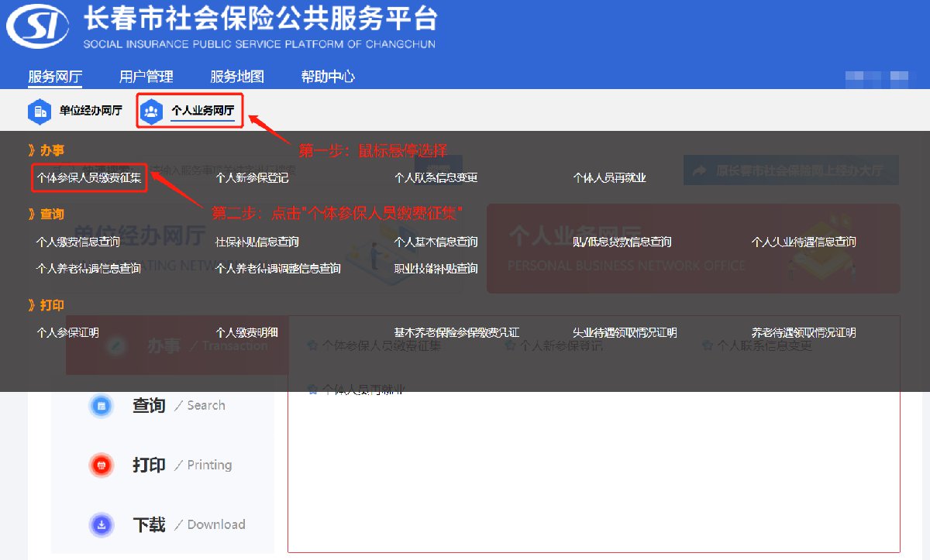Select 个体参保人员缴费征集 in the menu

pos(88,178)
